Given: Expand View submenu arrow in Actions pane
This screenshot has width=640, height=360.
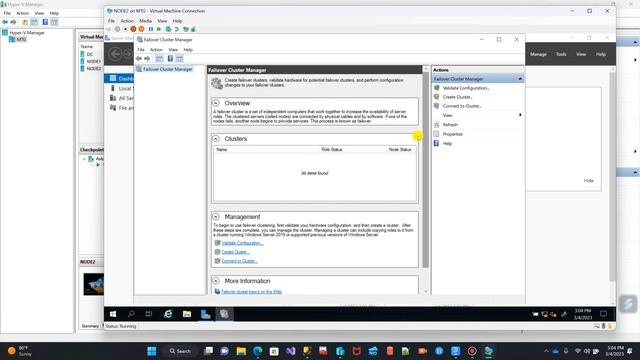Looking at the screenshot, I should pyautogui.click(x=520, y=115).
